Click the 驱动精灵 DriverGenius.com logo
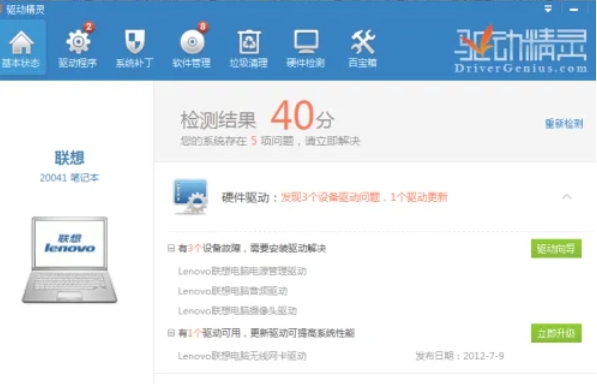 520,49
